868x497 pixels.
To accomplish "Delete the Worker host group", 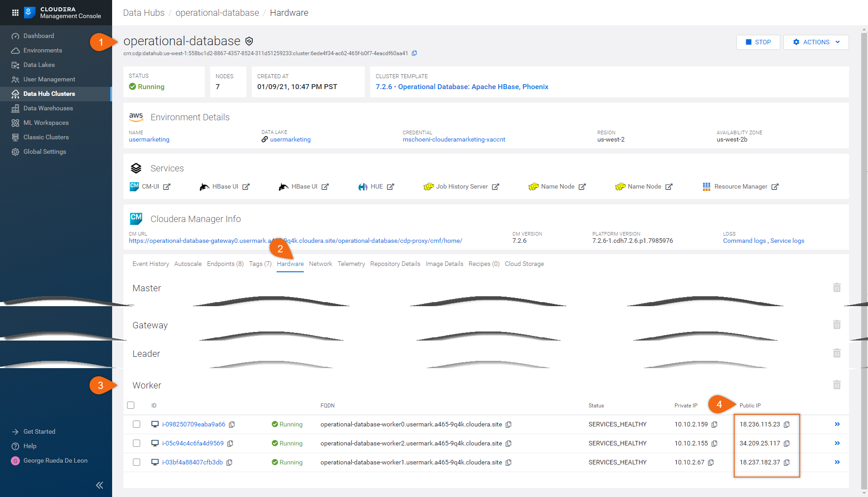I will (x=837, y=385).
